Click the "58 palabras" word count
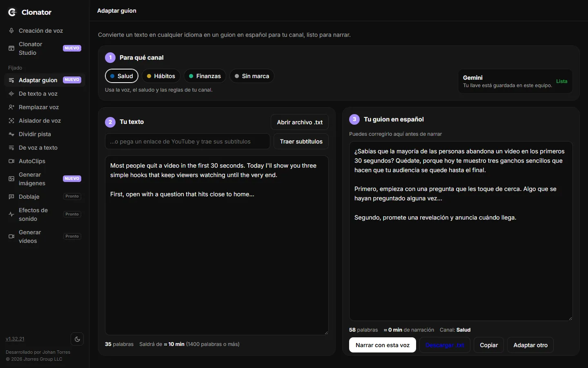The image size is (588, 368). pyautogui.click(x=363, y=330)
